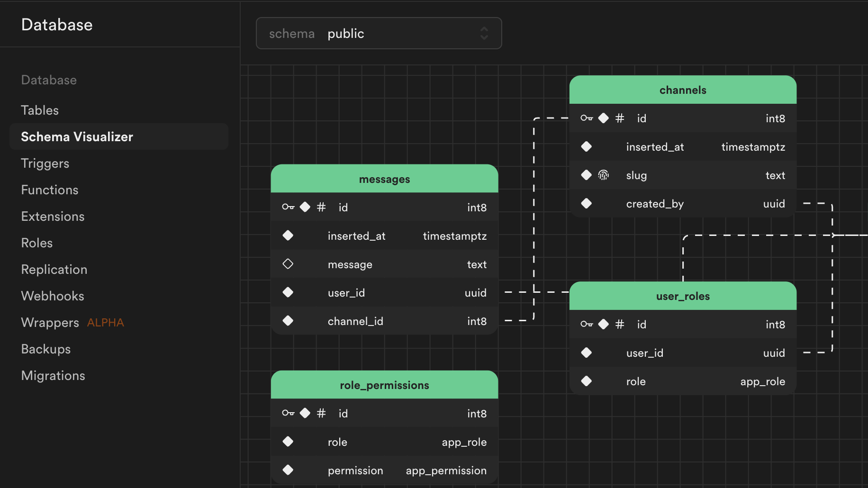Click diamond icon beside role_permissions role
Screen dimensions: 868x488
[288, 442]
